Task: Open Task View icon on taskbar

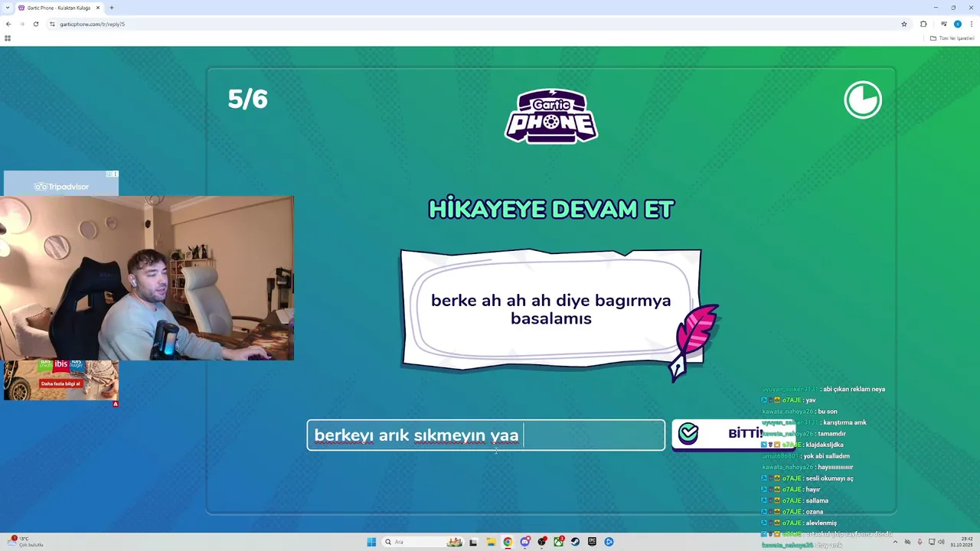Action: click(x=473, y=542)
